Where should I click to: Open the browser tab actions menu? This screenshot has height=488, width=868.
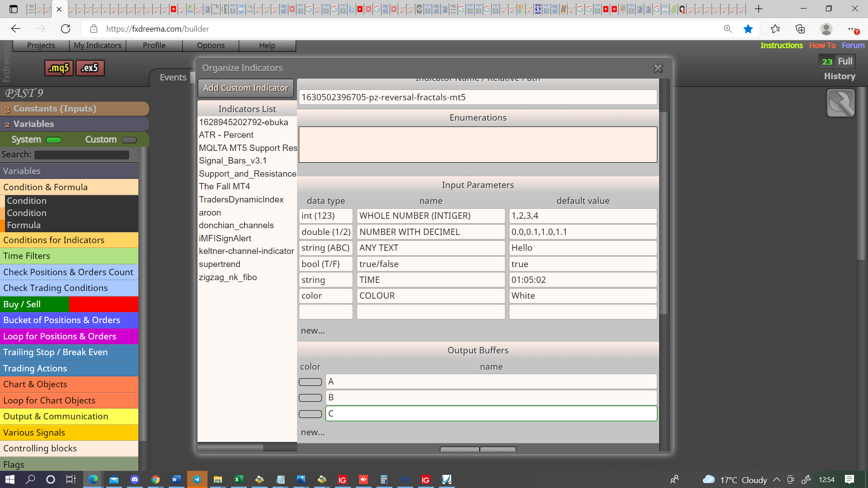pyautogui.click(x=14, y=9)
